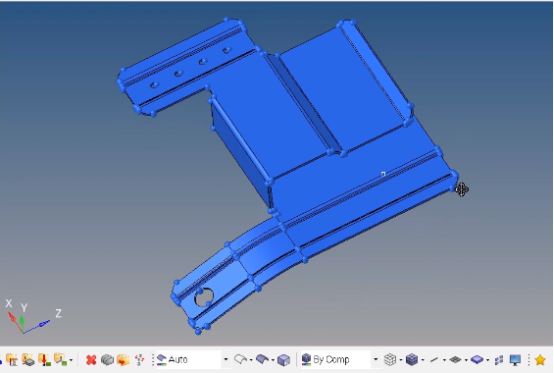This screenshot has height=373, width=554.
Task: Click the small blue squares icon
Action: click(499, 360)
